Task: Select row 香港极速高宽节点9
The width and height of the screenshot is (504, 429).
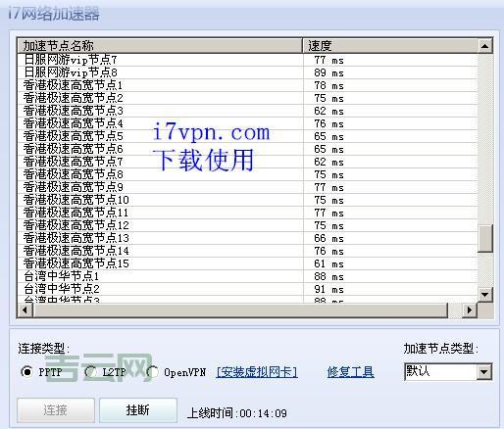Action: tap(247, 187)
